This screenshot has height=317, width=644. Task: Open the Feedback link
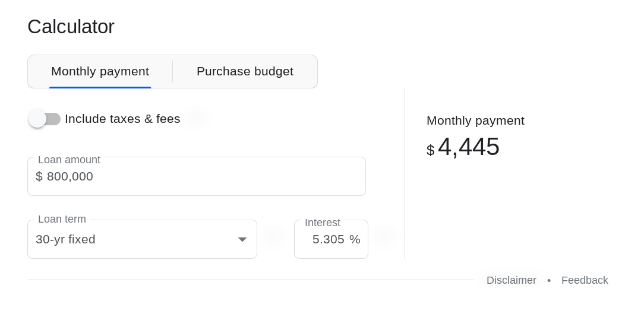click(x=585, y=280)
